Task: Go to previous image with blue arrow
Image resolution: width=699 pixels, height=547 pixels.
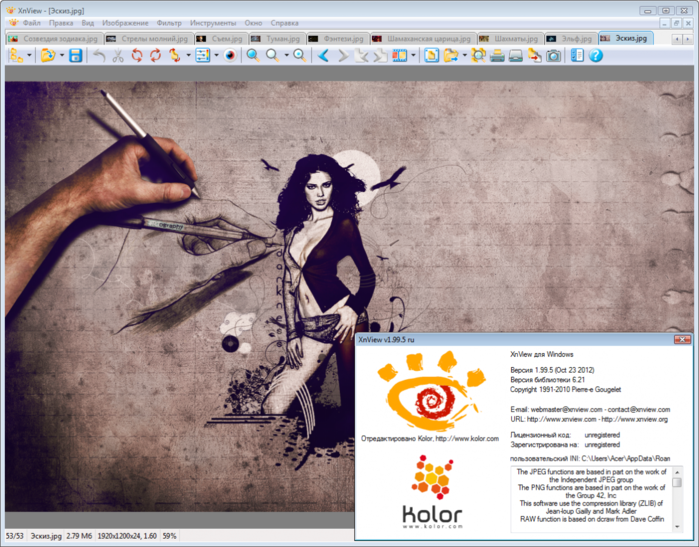Action: tap(324, 56)
